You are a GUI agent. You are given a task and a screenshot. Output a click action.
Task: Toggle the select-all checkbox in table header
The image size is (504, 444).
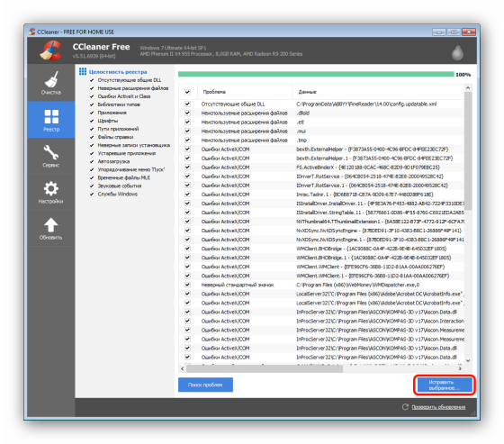click(x=187, y=92)
